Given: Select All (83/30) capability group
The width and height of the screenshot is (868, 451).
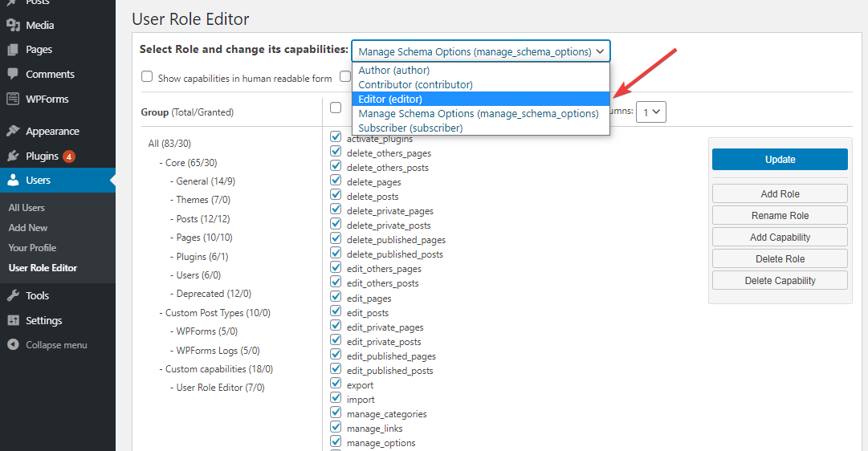Looking at the screenshot, I should pyautogui.click(x=169, y=144).
